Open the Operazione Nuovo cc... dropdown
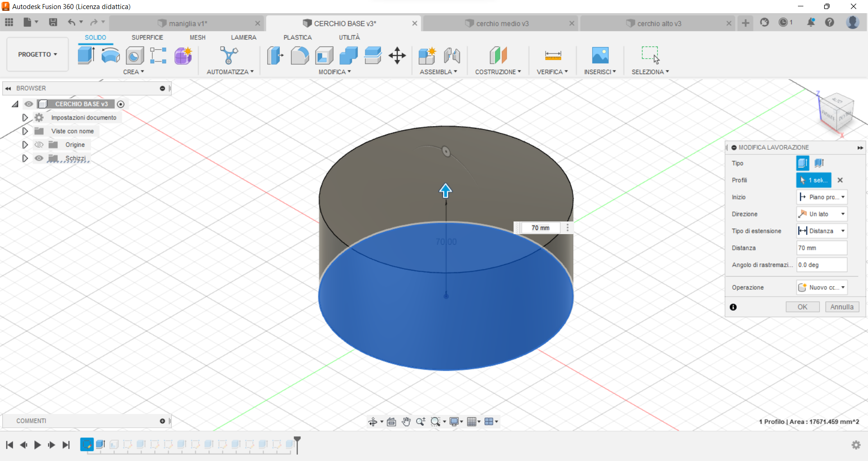 click(x=822, y=287)
